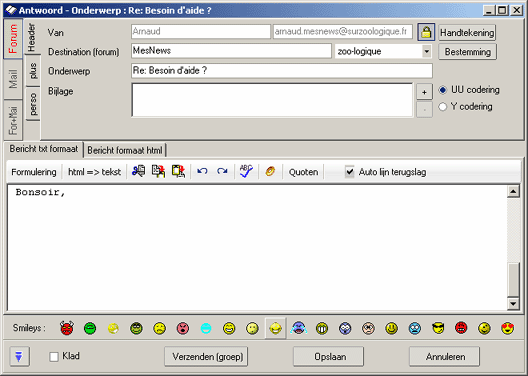Insert the pink angry shouting smiley
The height and width of the screenshot is (376, 528).
tap(183, 328)
